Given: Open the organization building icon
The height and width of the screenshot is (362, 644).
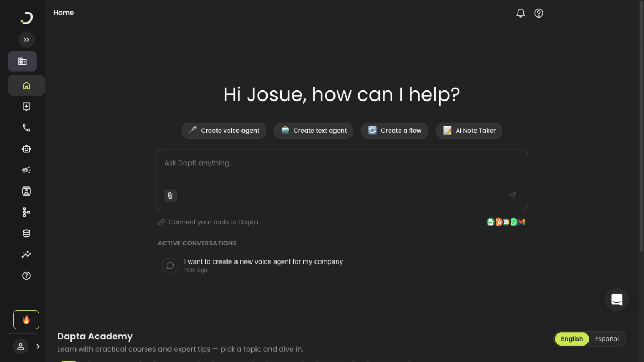Looking at the screenshot, I should [x=23, y=61].
